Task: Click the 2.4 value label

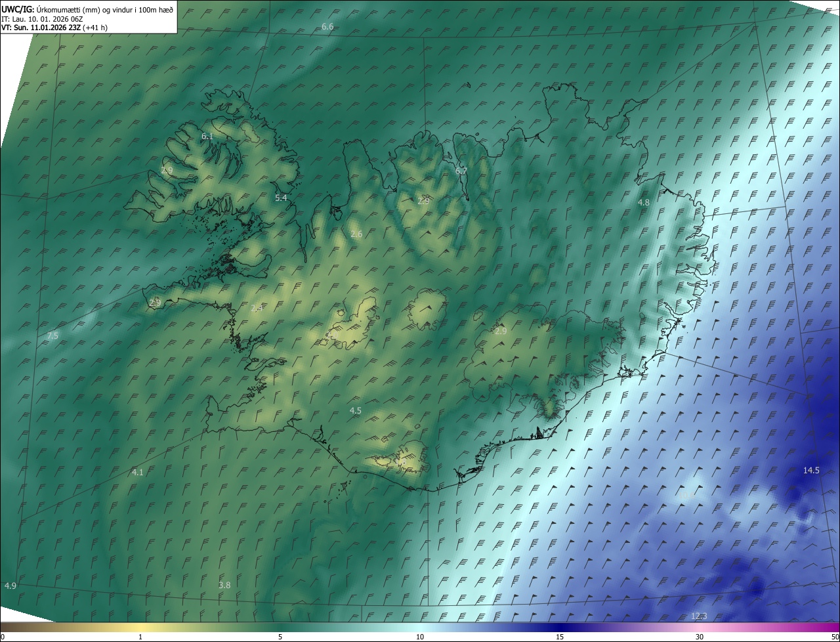Action: (x=257, y=309)
